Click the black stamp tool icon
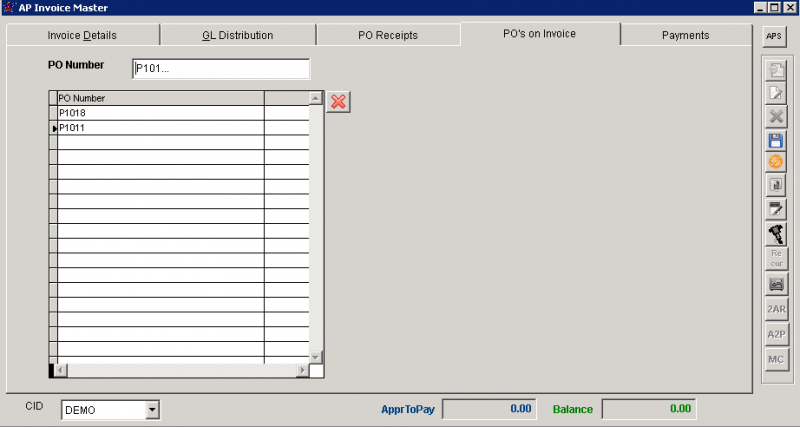The width and height of the screenshot is (800, 427). click(x=775, y=233)
